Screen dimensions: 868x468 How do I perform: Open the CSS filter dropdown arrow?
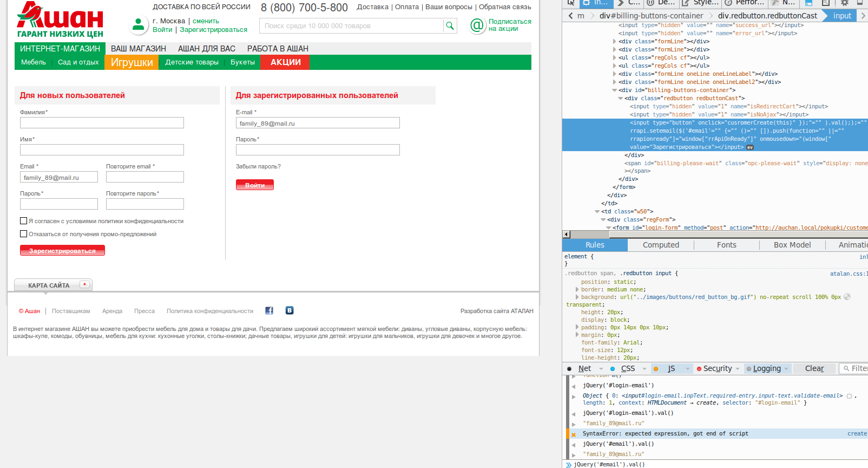[x=644, y=369]
